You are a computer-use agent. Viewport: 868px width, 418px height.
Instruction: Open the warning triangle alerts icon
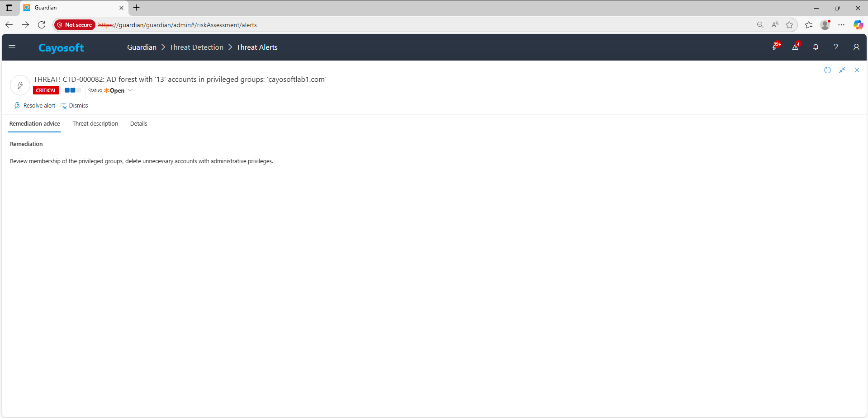[x=795, y=47]
